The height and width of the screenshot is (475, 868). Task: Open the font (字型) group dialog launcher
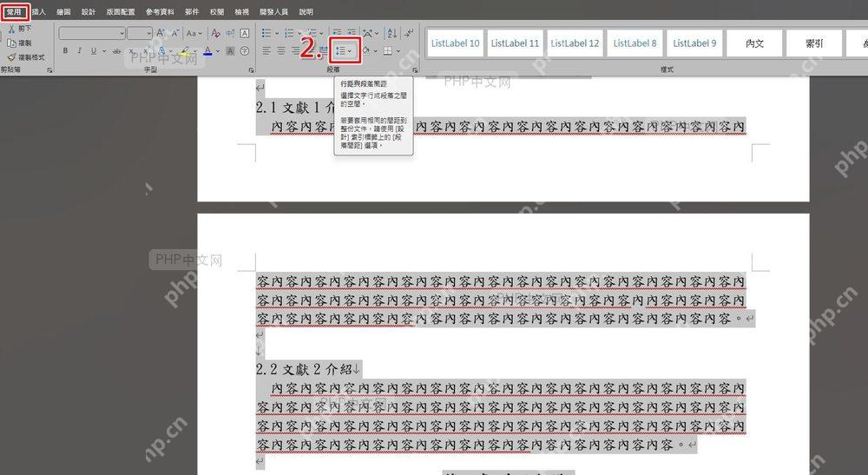click(252, 70)
